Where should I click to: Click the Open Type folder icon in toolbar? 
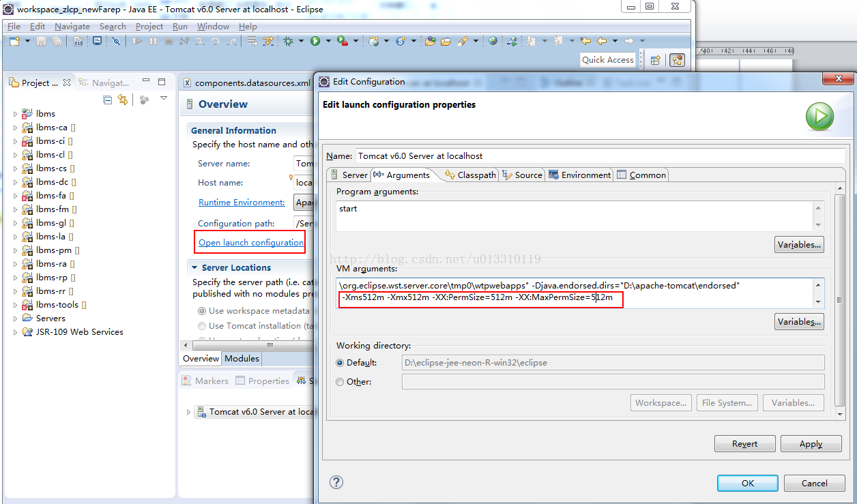coord(430,41)
